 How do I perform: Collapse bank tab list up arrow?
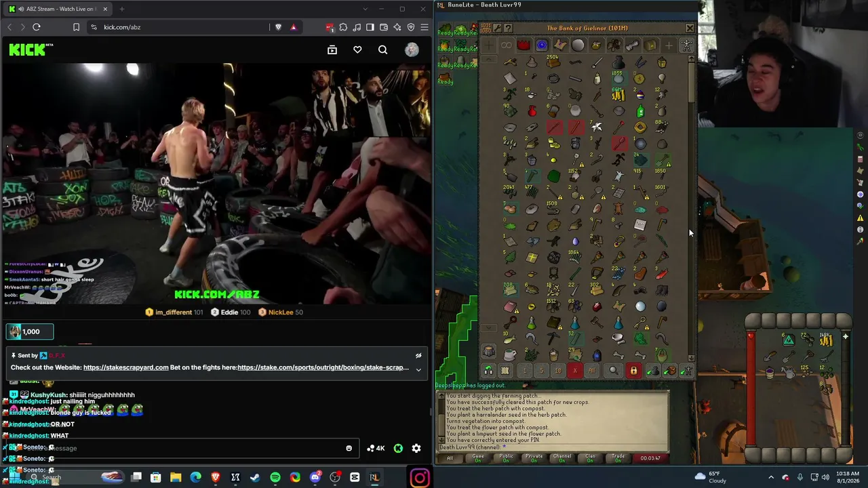[x=489, y=59]
